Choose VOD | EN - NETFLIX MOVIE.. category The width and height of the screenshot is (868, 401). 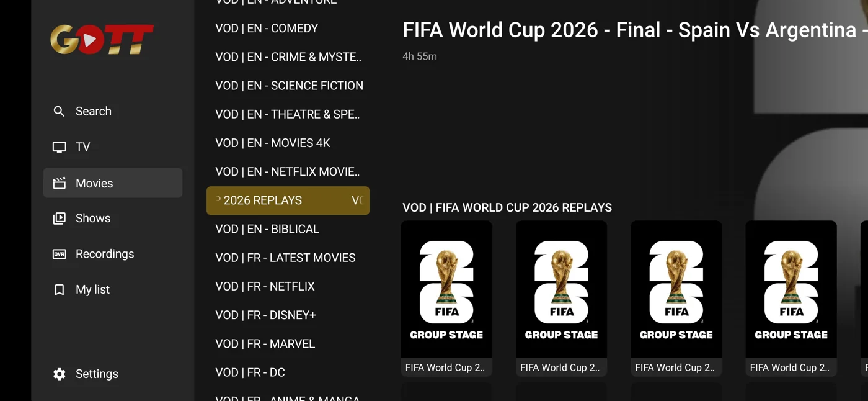288,171
